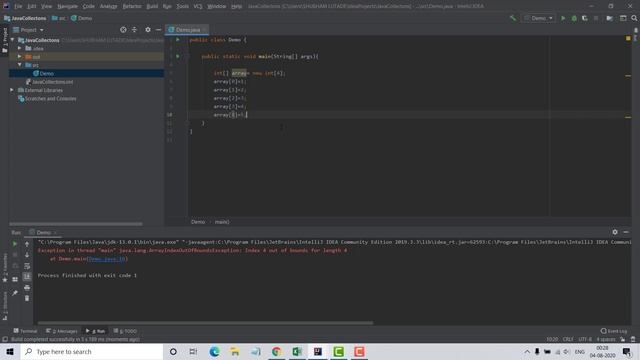Expand the out folder
Image resolution: width=640 pixels, height=360 pixels.
pyautogui.click(x=19, y=57)
